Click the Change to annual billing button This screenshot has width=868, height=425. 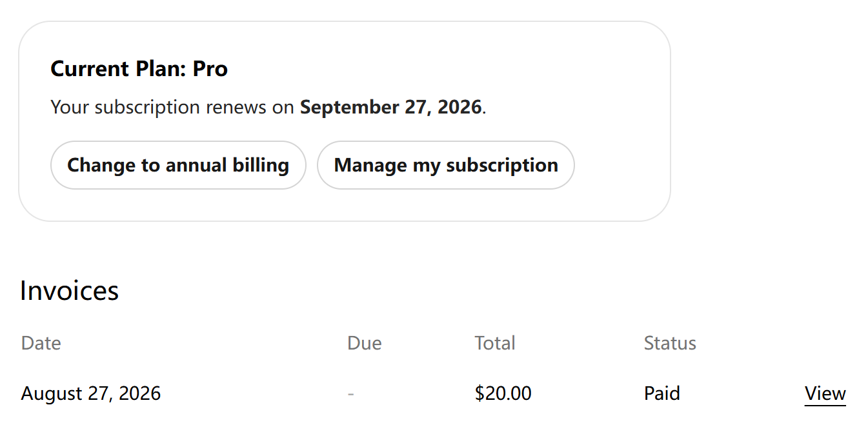point(178,165)
